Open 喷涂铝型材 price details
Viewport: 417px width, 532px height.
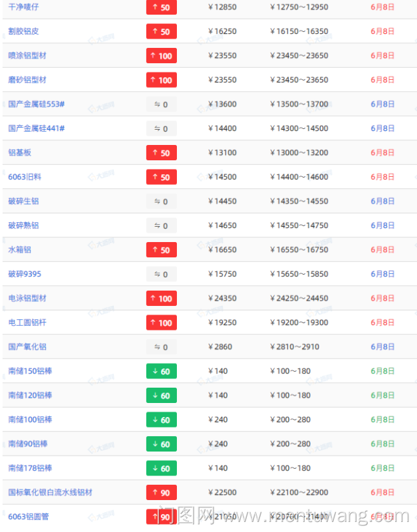[x=27, y=55]
